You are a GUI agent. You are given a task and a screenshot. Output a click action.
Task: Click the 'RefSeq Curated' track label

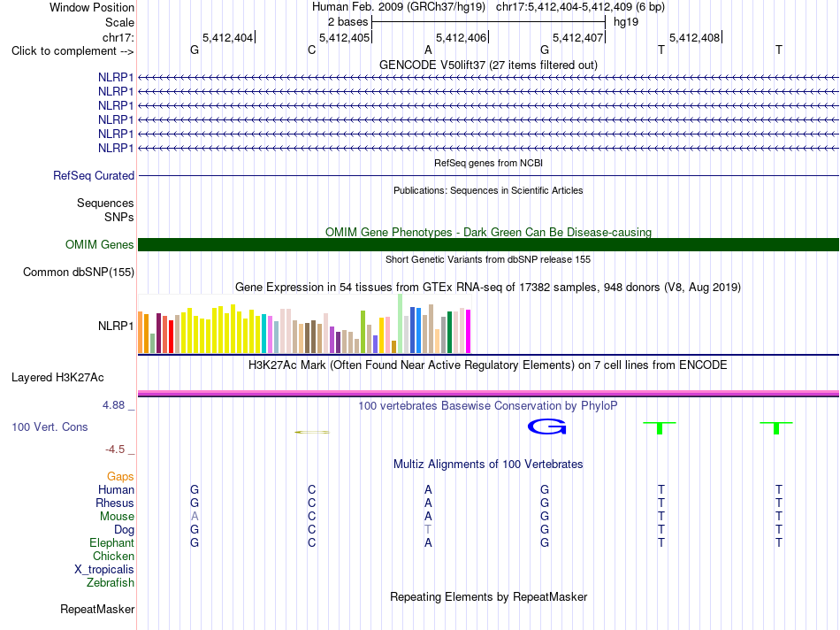pos(94,175)
